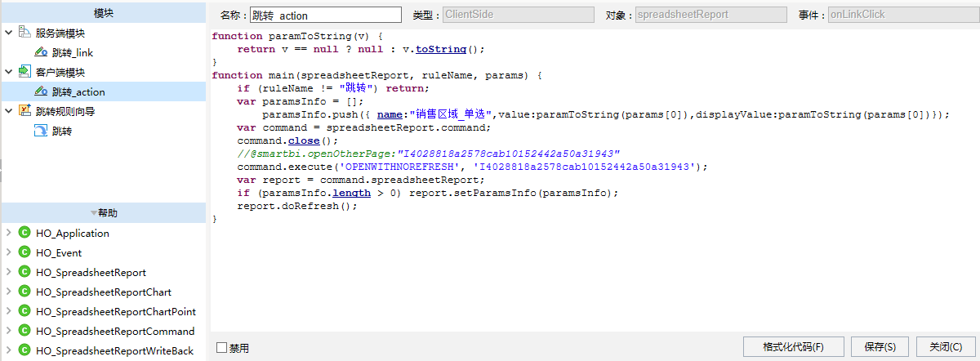The width and height of the screenshot is (980, 361).
Task: Expand the HO_Application help node
Action: tap(8, 233)
